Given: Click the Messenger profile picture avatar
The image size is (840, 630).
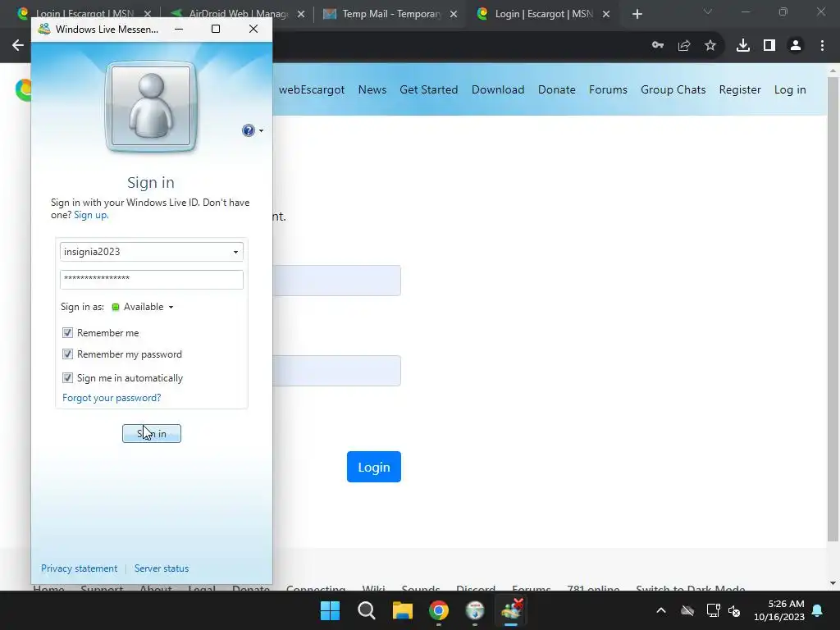Looking at the screenshot, I should 151,106.
